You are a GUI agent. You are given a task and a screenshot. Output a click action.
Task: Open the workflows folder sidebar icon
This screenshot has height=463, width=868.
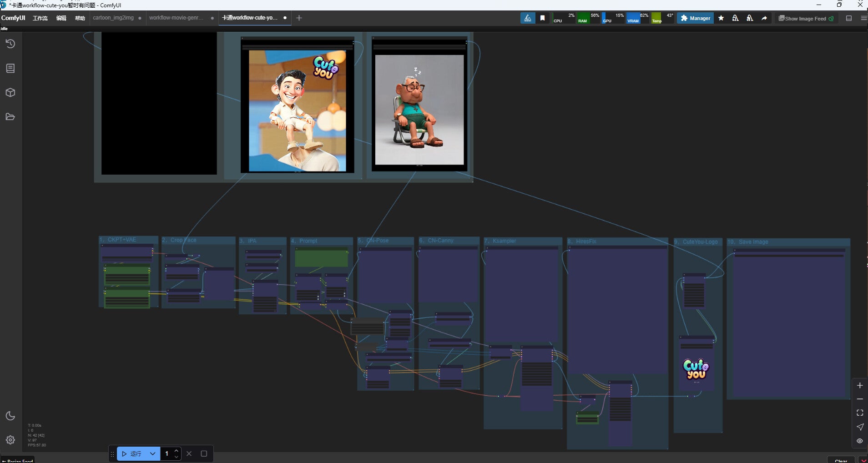coord(10,117)
